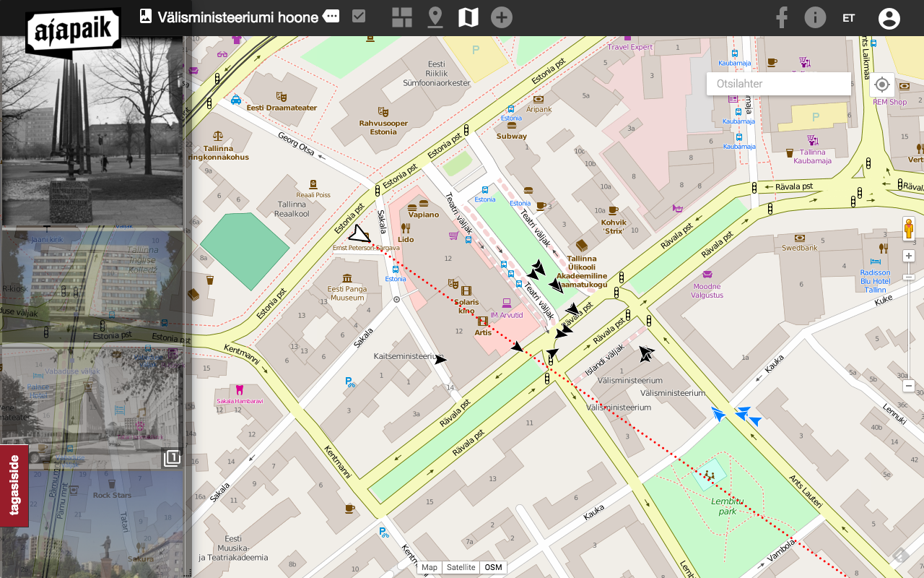
Task: Switch base layer to Map
Action: (430, 567)
